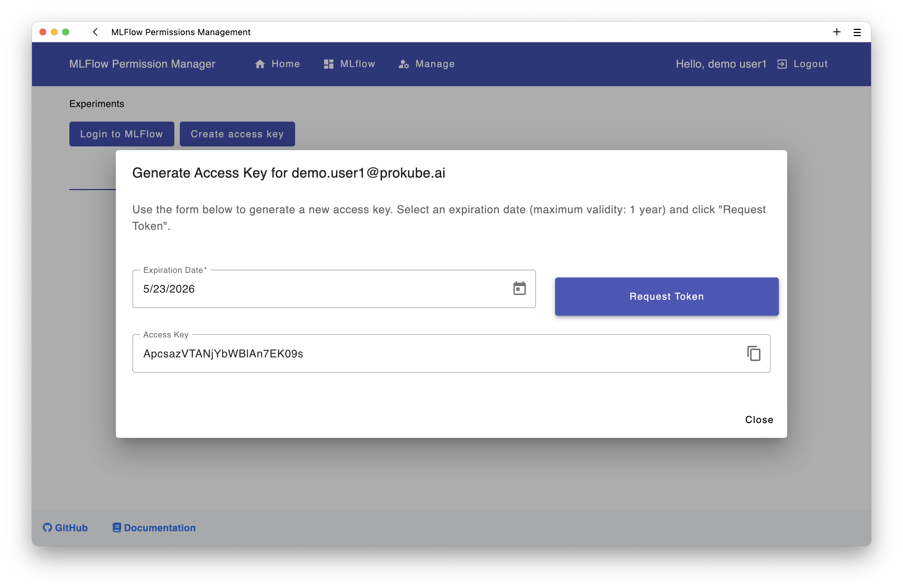903x588 pixels.
Task: Click the Login to MLFlow button
Action: coord(121,134)
